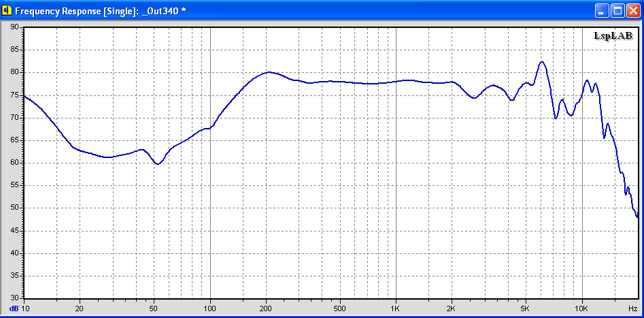Click the 200 label on the frequency axis
Viewport: 644px width, 318px height.
pos(266,308)
